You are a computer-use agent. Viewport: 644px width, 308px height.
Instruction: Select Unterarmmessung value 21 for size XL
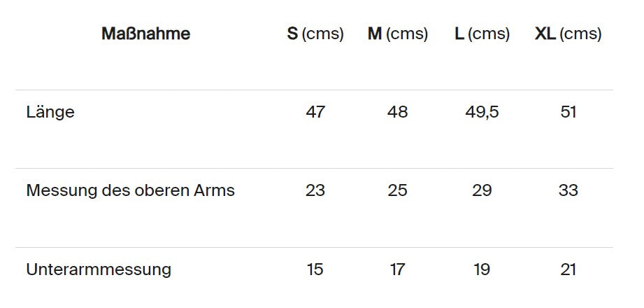point(568,269)
